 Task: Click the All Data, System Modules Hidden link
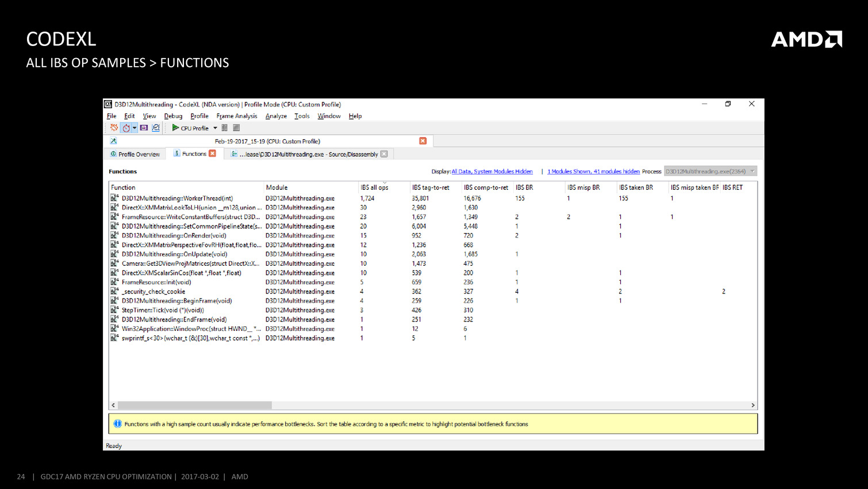(x=491, y=171)
